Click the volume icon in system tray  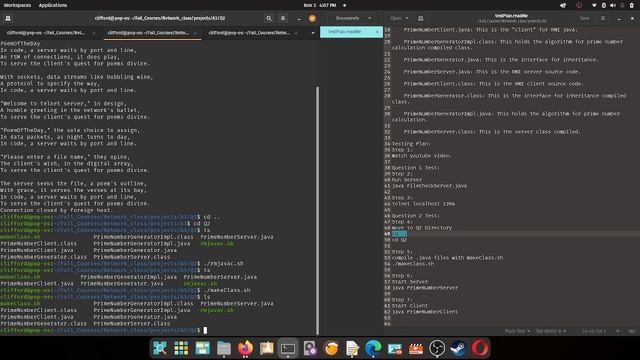[613, 5]
